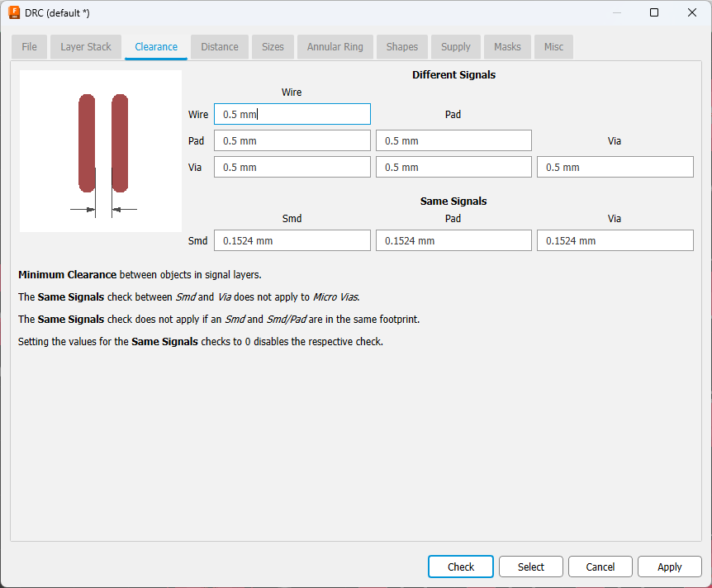The width and height of the screenshot is (712, 588).
Task: Click the Same Signals Smd-to-Smd field
Action: [292, 241]
